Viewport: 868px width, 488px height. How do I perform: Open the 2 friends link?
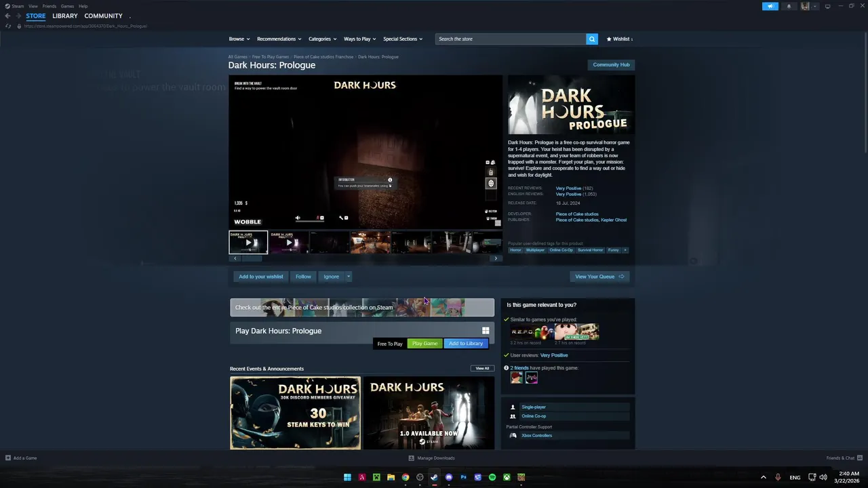519,368
